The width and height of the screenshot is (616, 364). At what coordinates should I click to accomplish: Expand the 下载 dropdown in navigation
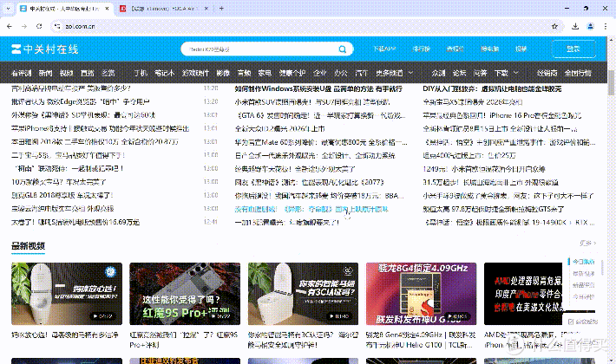[506, 73]
